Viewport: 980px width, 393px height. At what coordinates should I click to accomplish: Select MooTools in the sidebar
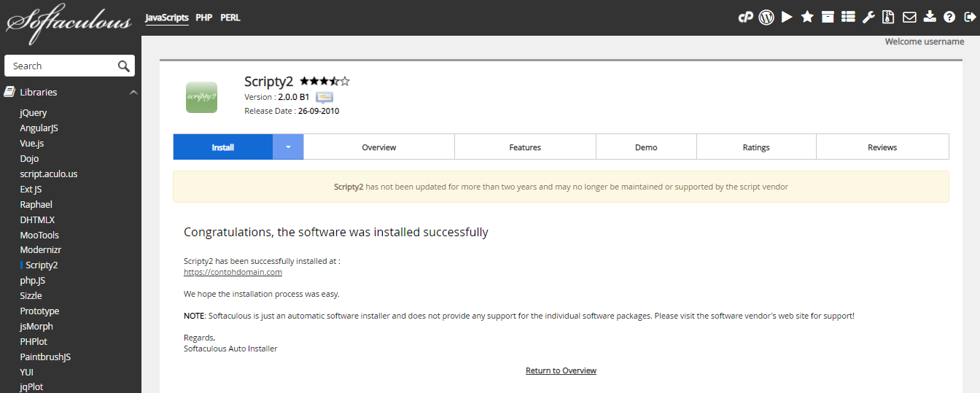(x=39, y=235)
